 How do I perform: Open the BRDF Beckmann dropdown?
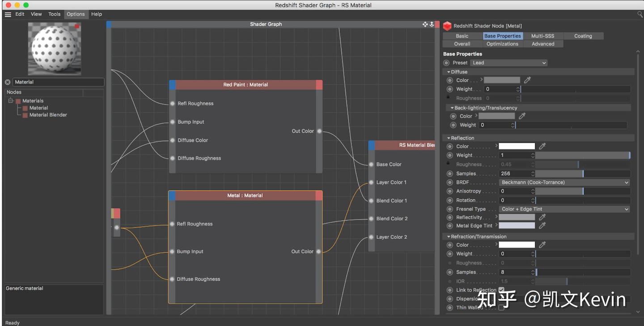coord(564,182)
